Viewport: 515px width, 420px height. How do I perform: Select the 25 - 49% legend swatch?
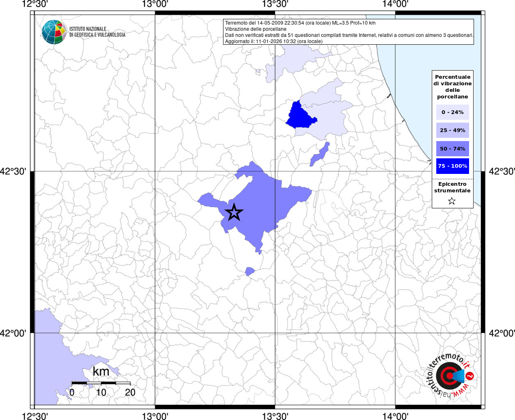pos(452,130)
